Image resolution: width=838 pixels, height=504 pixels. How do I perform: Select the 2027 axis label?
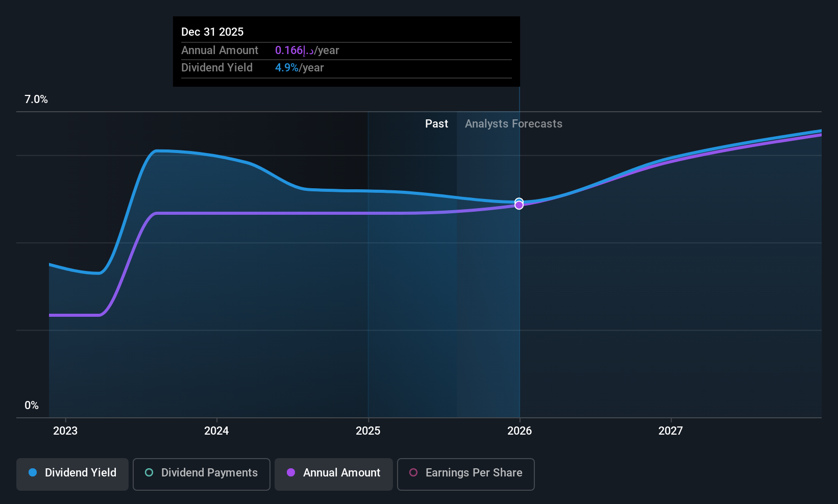671,431
